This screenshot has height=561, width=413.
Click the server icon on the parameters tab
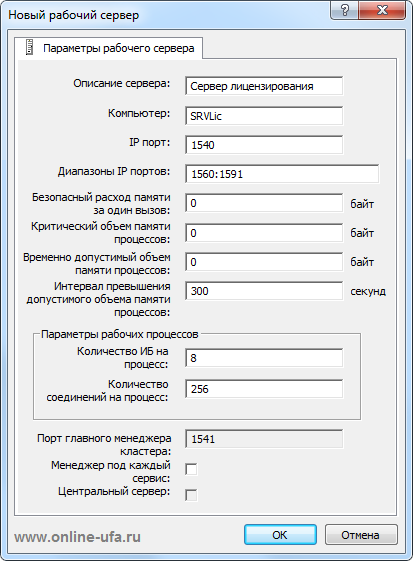(29, 47)
